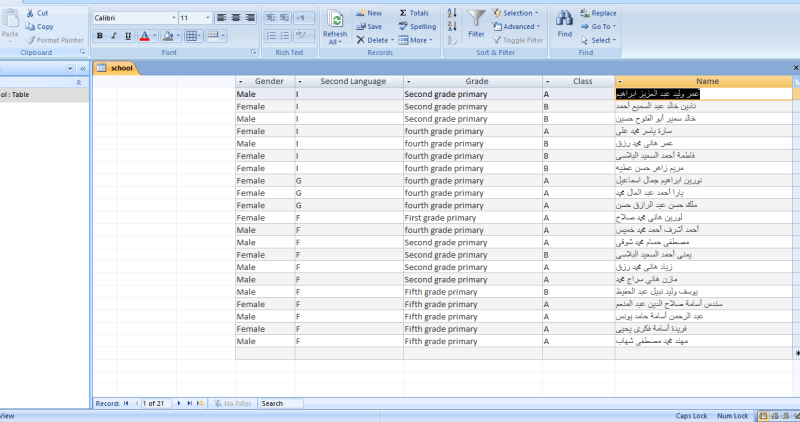Screen dimensions: 800x422
Task: Collapse the Tables group in navigation pane
Action: (x=79, y=82)
